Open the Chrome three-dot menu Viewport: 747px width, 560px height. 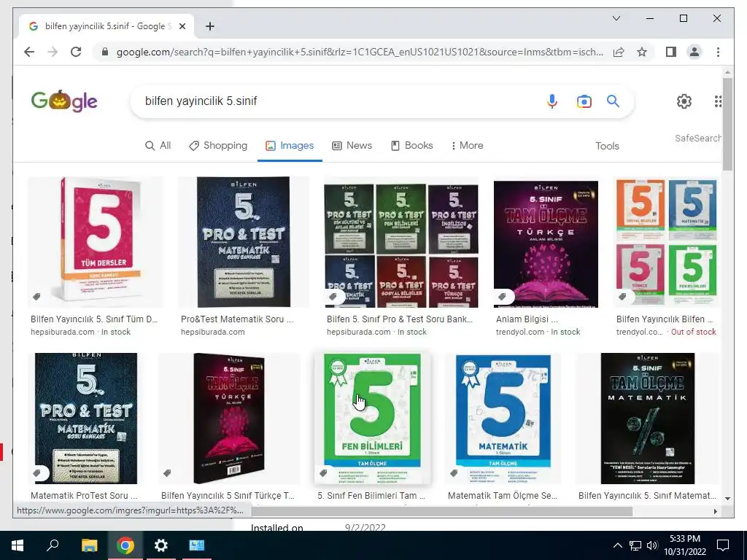coord(718,52)
